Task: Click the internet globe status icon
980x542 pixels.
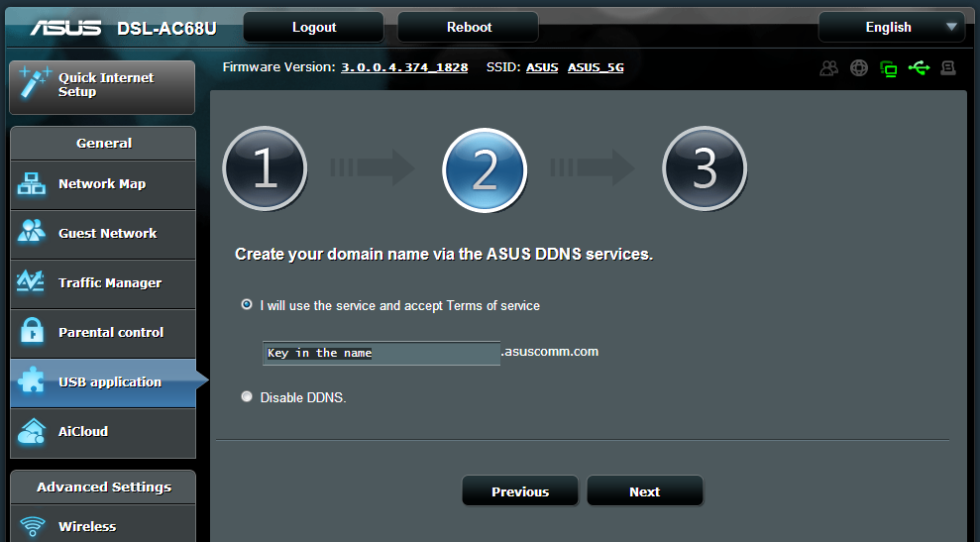Action: 859,67
